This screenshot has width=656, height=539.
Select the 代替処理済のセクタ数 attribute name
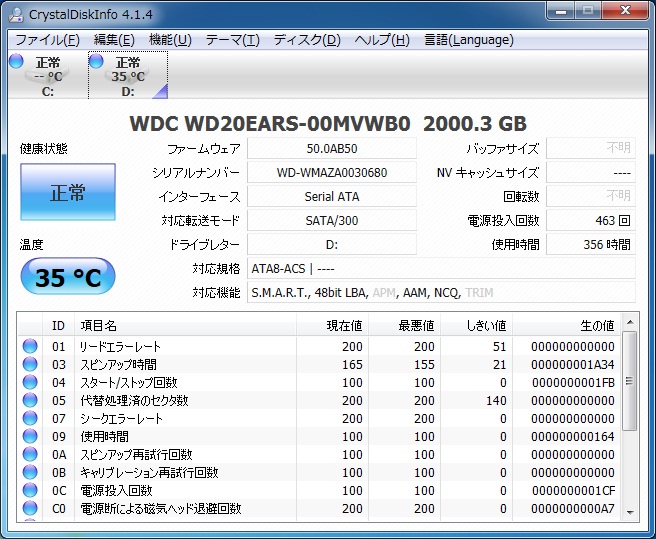pyautogui.click(x=134, y=400)
